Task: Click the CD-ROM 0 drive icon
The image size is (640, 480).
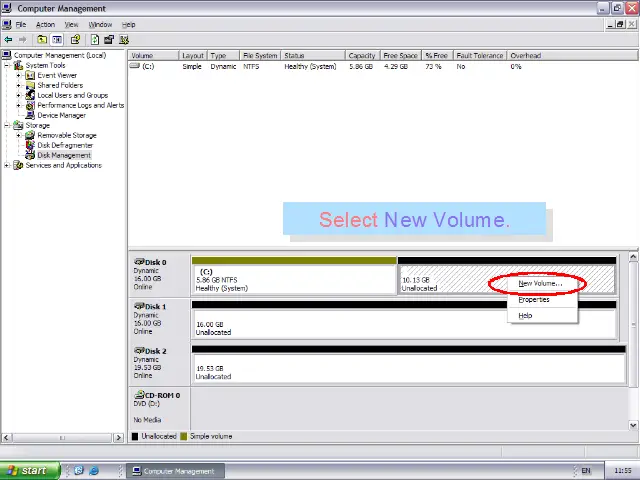Action: [x=140, y=395]
